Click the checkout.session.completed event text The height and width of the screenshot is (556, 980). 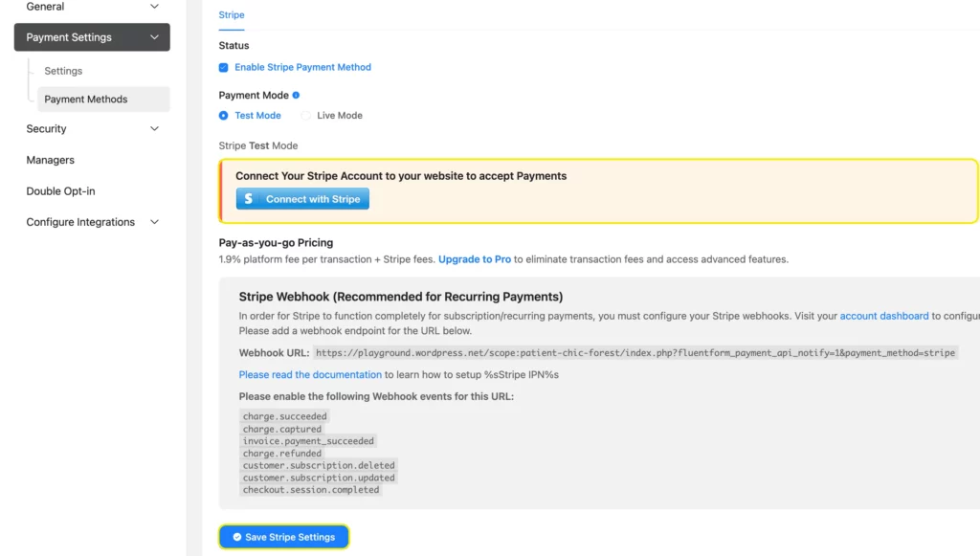click(x=311, y=490)
